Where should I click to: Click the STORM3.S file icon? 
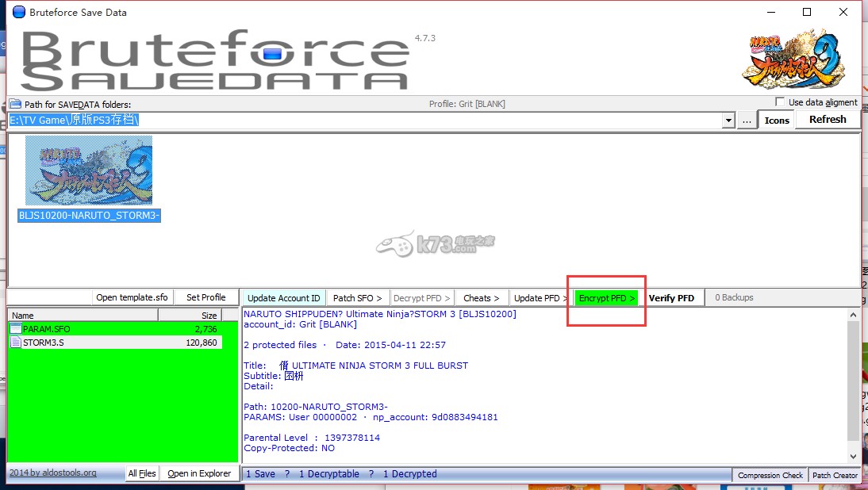click(x=16, y=343)
